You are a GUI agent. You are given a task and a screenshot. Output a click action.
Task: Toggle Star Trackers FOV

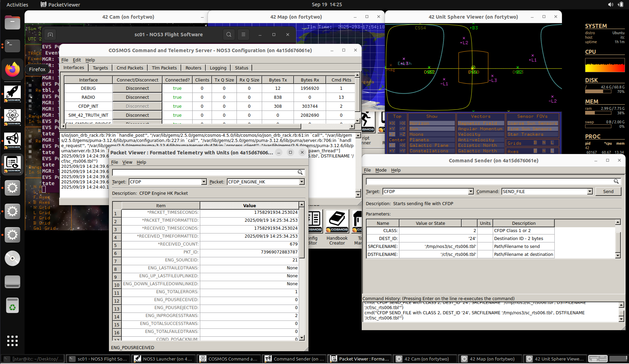click(533, 134)
